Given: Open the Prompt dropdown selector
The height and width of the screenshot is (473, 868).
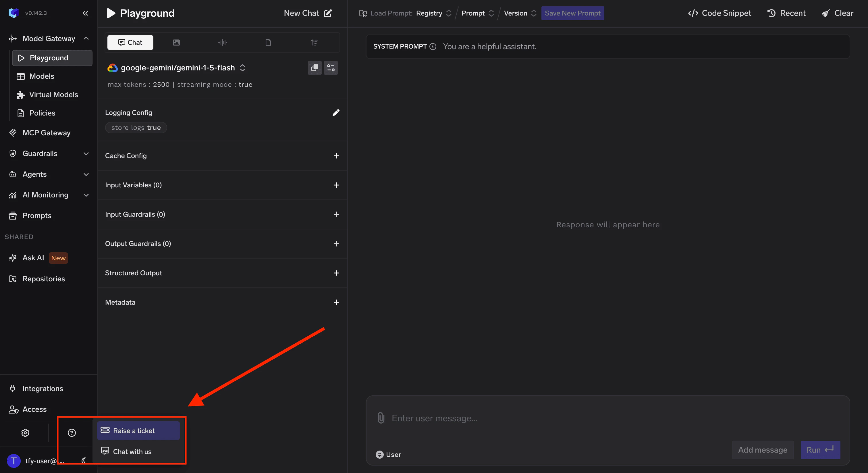Looking at the screenshot, I should pos(477,13).
